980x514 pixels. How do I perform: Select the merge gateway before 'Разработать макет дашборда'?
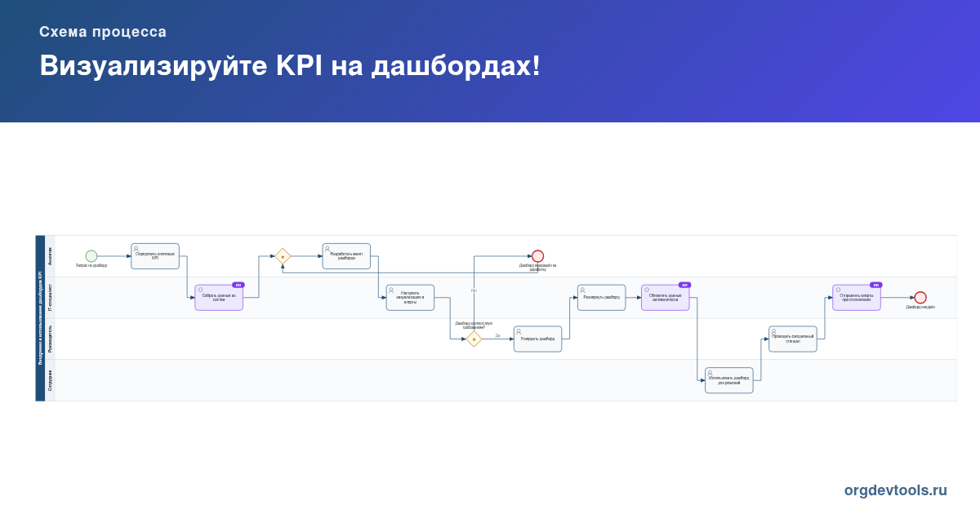point(283,256)
